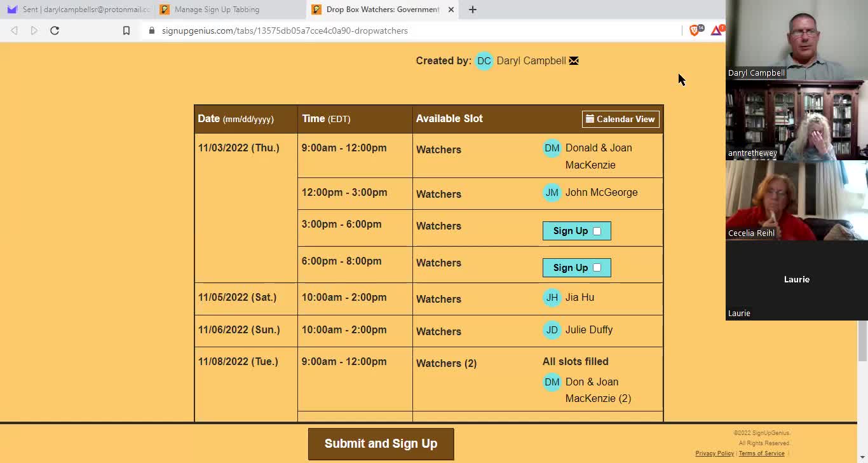
Task: Click Available Slot column header
Action: coord(449,118)
